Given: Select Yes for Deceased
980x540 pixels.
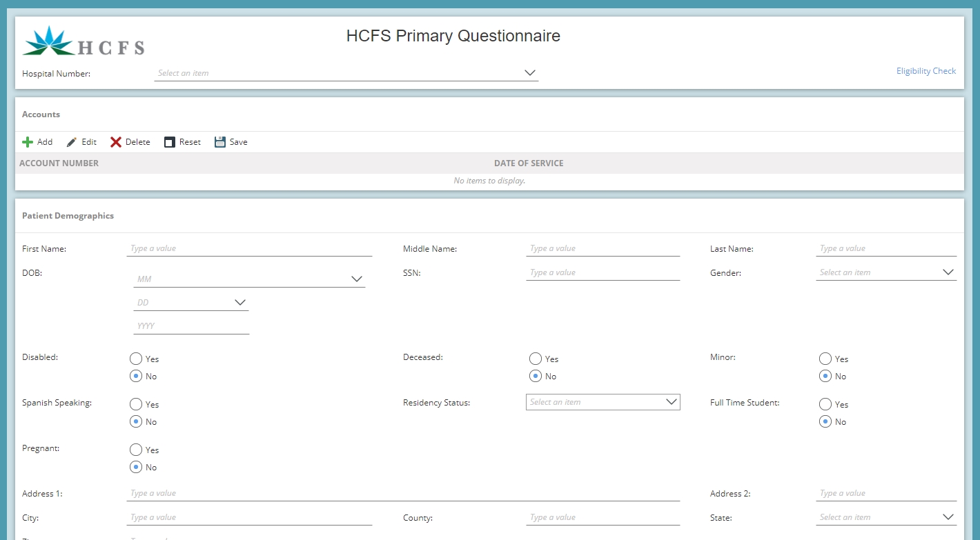Looking at the screenshot, I should [x=536, y=359].
